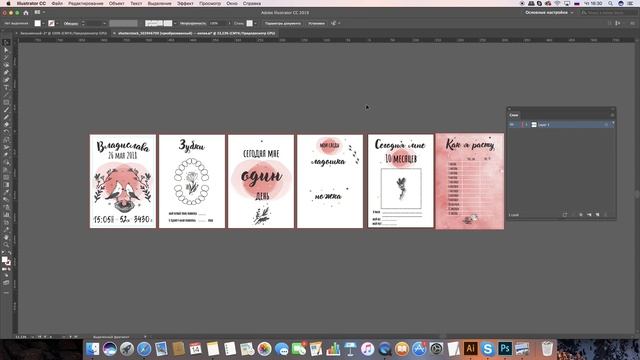Select the Eyedropper tool
This screenshot has height=360, width=640.
[x=6, y=192]
